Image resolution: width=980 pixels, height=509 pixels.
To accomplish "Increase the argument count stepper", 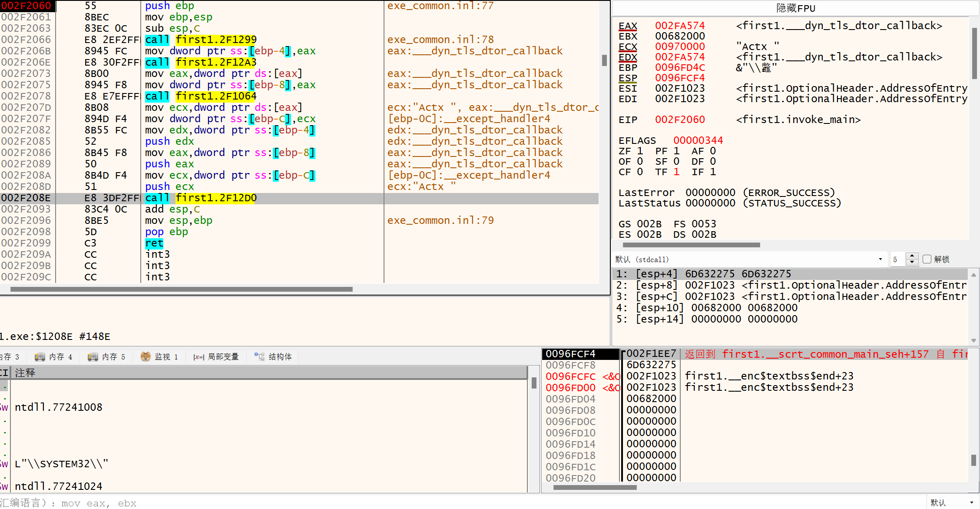I will [x=912, y=256].
